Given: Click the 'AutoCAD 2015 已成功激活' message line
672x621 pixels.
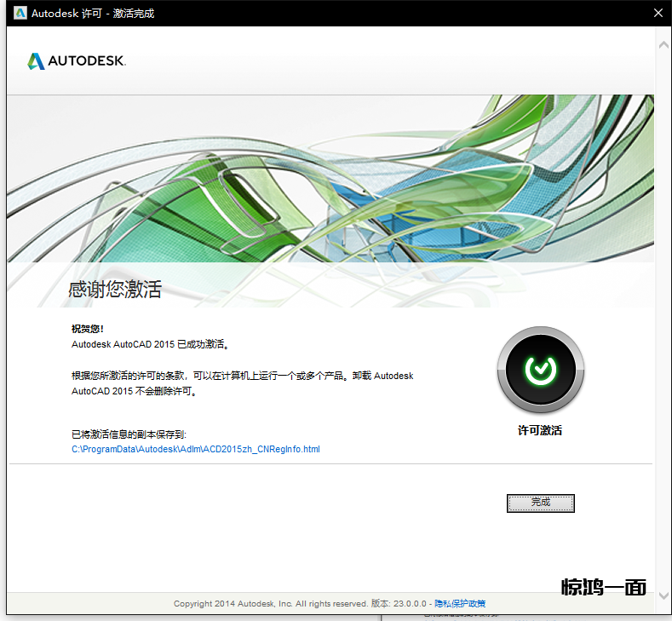Looking at the screenshot, I should (151, 344).
